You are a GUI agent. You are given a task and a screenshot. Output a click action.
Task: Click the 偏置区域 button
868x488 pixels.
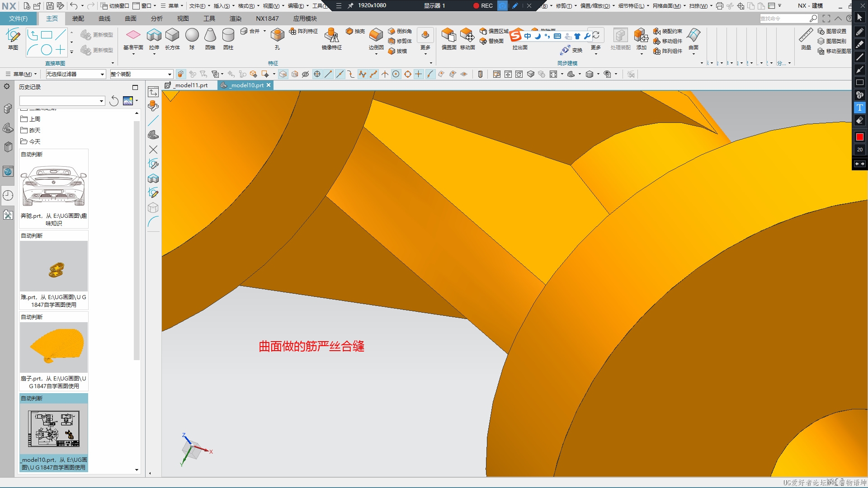(494, 31)
